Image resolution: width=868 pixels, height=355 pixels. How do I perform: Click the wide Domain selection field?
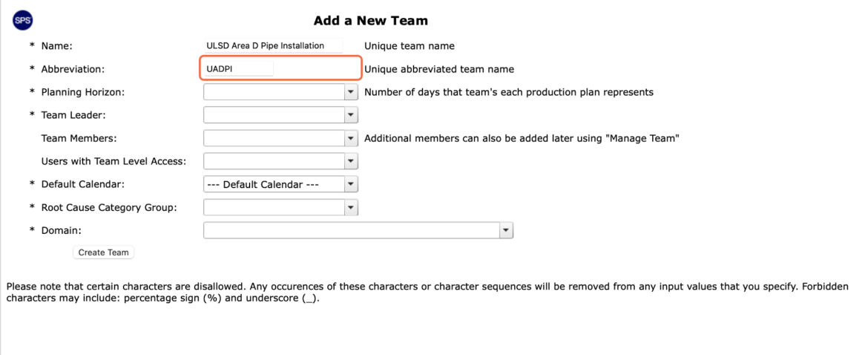358,230
